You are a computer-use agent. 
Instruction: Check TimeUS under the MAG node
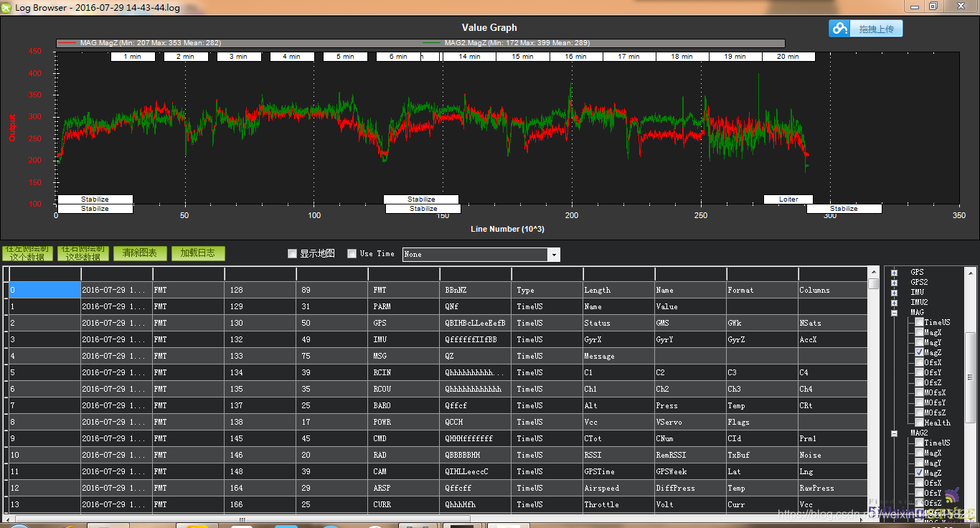click(x=920, y=323)
